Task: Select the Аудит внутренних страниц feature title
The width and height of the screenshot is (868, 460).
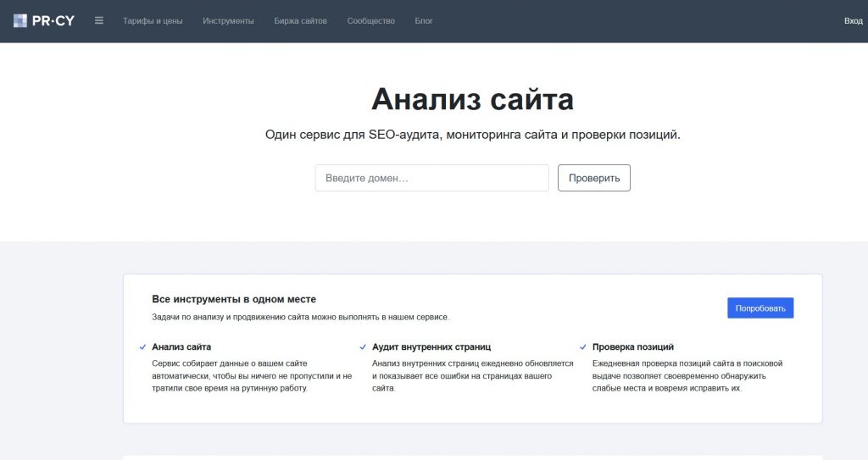Action: pyautogui.click(x=431, y=347)
